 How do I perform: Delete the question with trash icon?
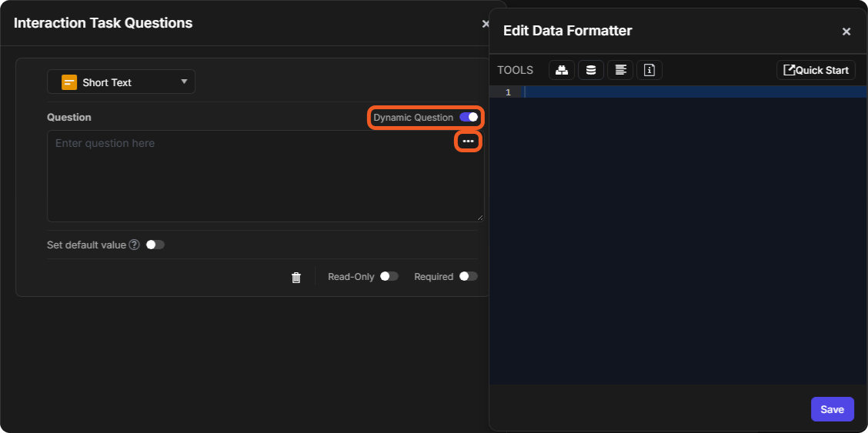296,277
